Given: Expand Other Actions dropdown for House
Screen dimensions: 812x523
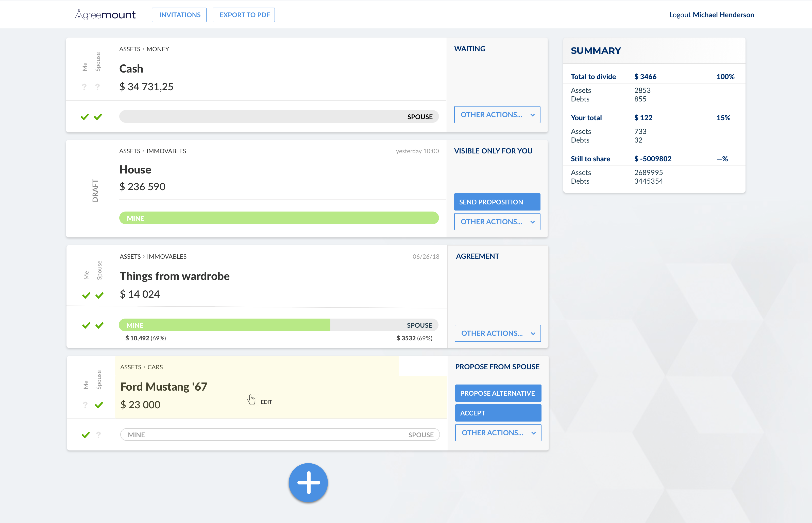Looking at the screenshot, I should pos(497,222).
